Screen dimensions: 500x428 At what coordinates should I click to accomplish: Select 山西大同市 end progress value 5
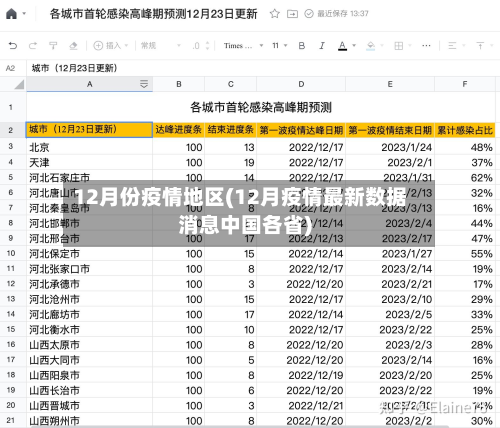pos(230,360)
